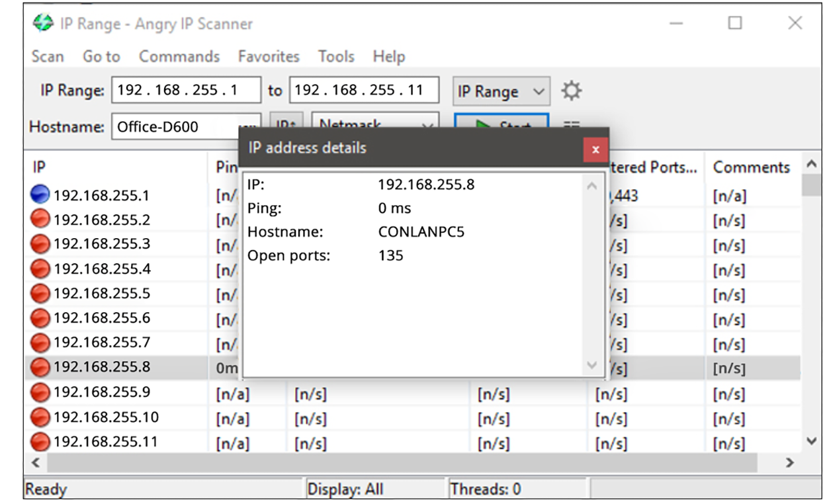This screenshot has height=504, width=827.
Task: Maximize the Angry IP Scanner window
Action: (735, 24)
